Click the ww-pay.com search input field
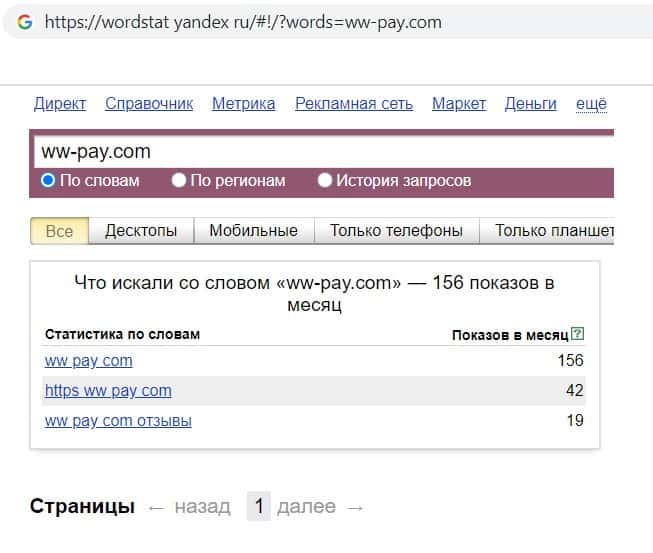The width and height of the screenshot is (653, 553). [324, 152]
